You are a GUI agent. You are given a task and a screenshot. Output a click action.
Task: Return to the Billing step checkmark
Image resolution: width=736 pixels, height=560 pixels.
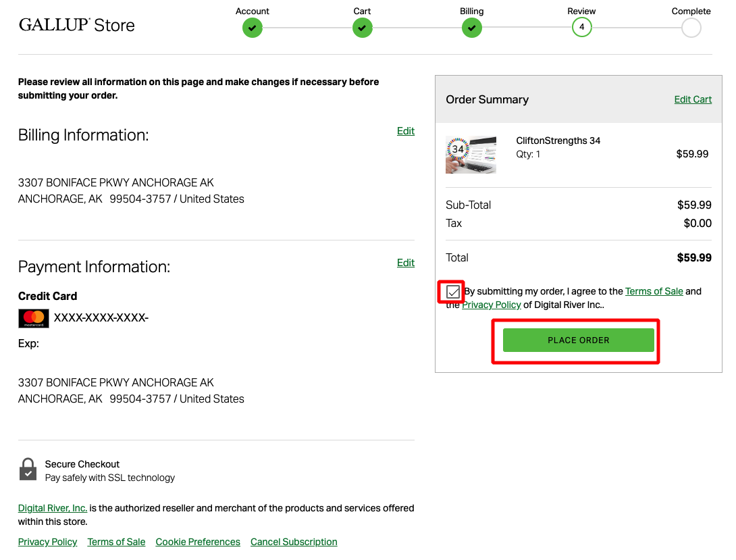(471, 28)
